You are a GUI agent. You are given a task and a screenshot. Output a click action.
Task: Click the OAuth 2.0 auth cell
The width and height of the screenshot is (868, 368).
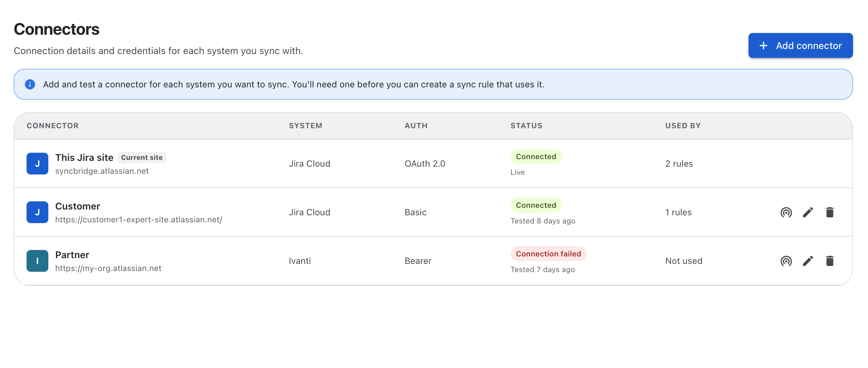coord(424,164)
